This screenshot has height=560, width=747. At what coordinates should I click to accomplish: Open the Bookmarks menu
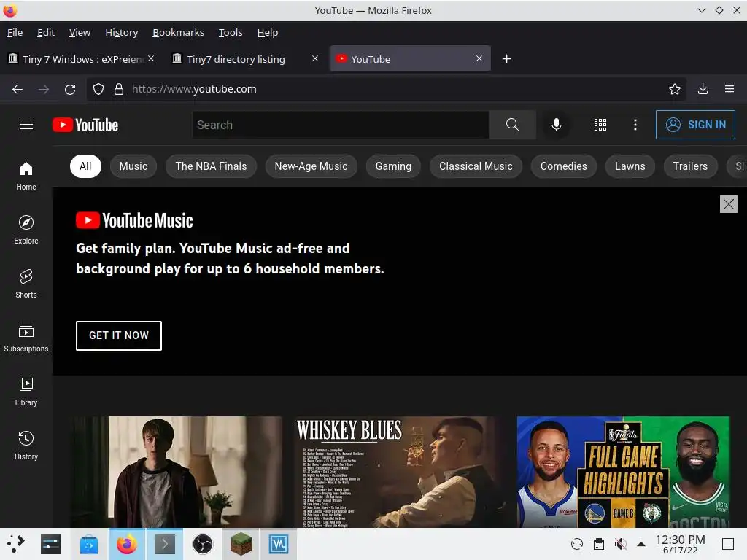[x=178, y=32]
